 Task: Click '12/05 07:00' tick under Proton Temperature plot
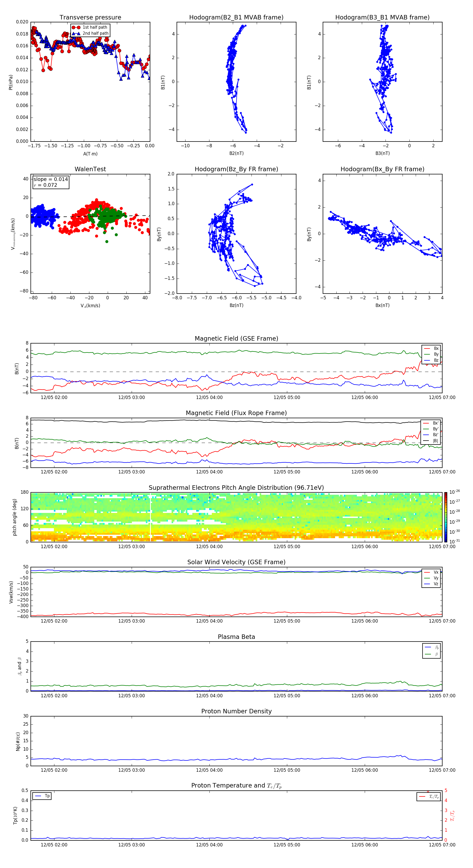pyautogui.click(x=442, y=845)
